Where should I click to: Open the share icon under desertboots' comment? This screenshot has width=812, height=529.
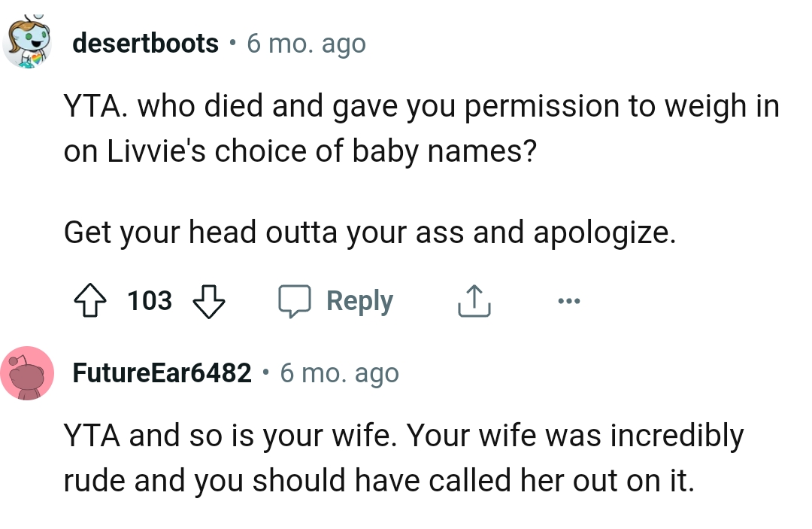(473, 299)
